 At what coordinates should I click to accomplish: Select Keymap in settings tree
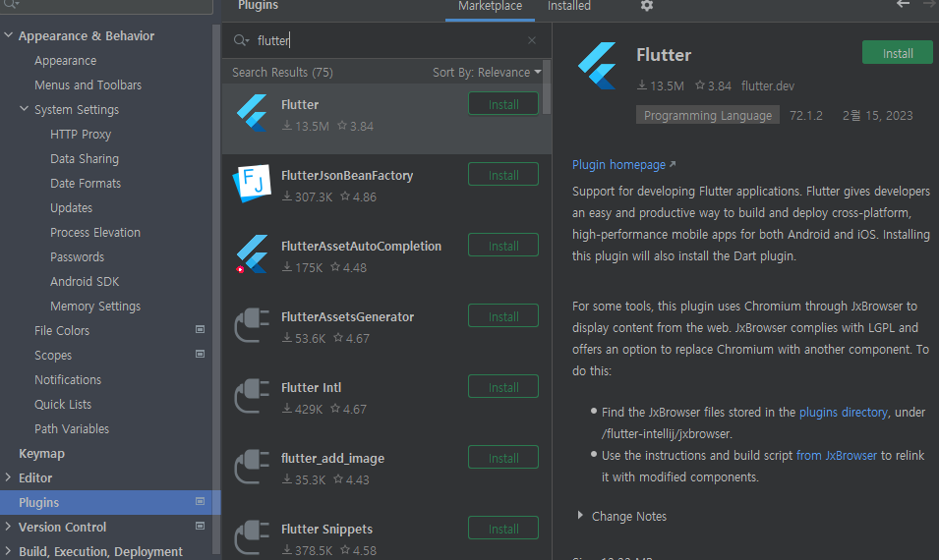(41, 454)
